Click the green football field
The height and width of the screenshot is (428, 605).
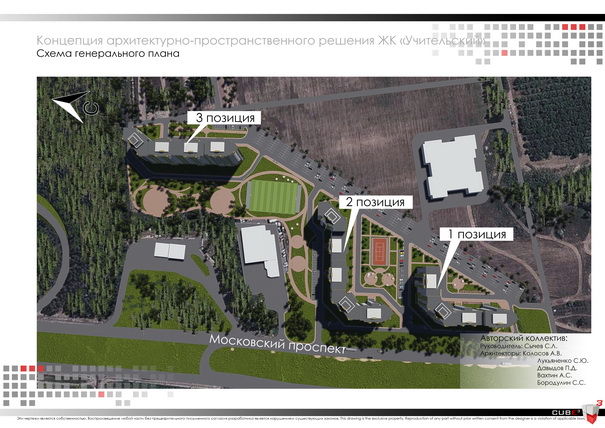[x=272, y=194]
